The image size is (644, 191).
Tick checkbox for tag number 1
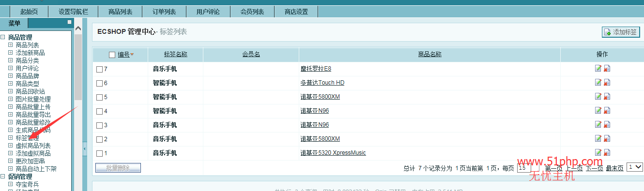pyautogui.click(x=99, y=153)
